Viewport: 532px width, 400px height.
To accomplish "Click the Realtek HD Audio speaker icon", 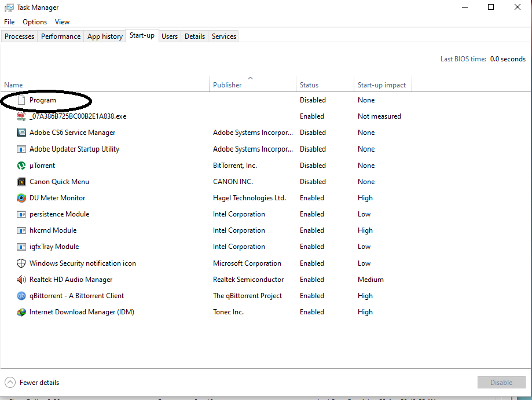I will point(21,280).
